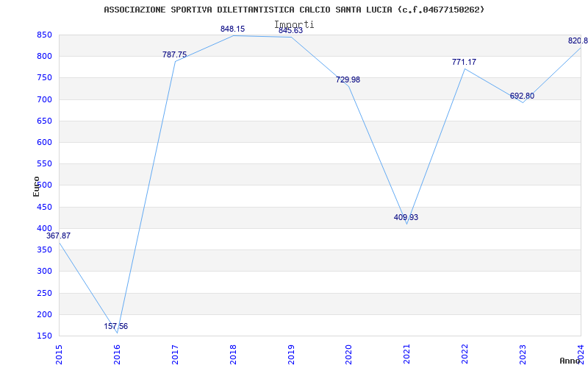Click the 550 y-axis value
588x368 pixels.
pos(44,163)
